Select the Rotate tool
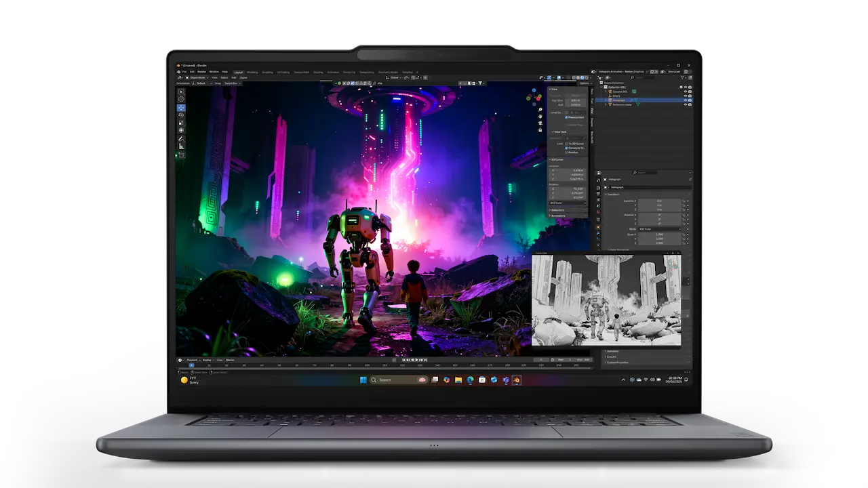This screenshot has width=868, height=488. 181,115
